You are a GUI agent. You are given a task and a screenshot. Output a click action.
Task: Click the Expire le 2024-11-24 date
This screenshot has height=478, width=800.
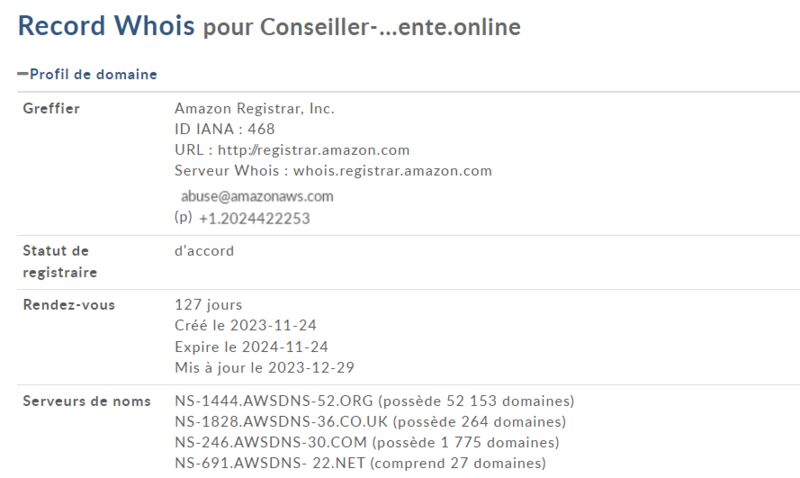pos(251,347)
